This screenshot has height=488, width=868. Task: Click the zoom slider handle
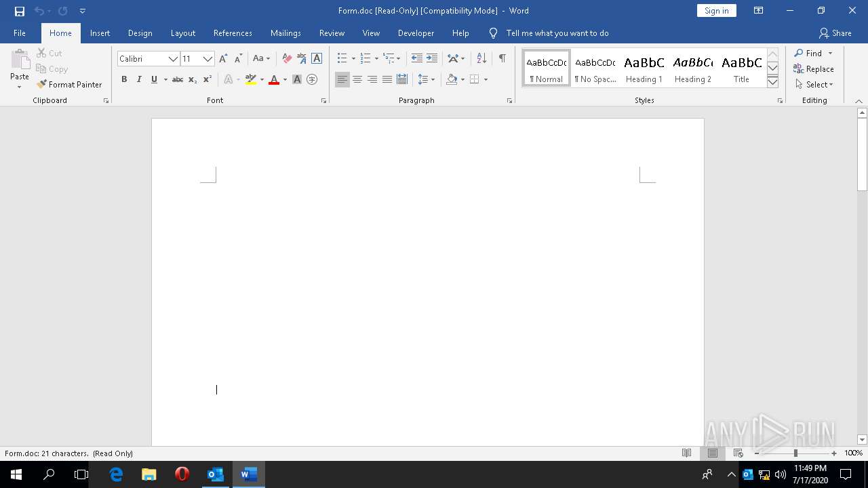pyautogui.click(x=795, y=453)
